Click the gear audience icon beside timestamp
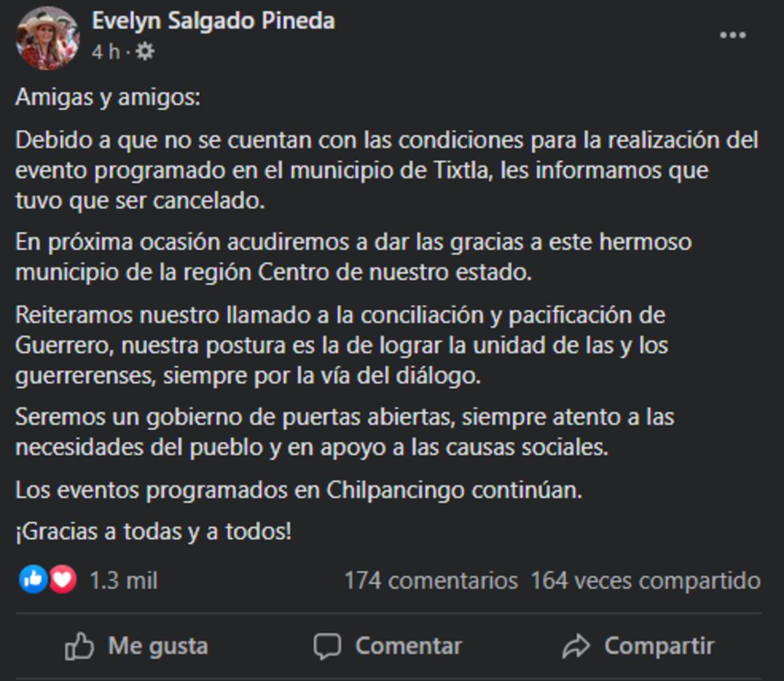Screen dimensions: 784x681 [x=144, y=52]
